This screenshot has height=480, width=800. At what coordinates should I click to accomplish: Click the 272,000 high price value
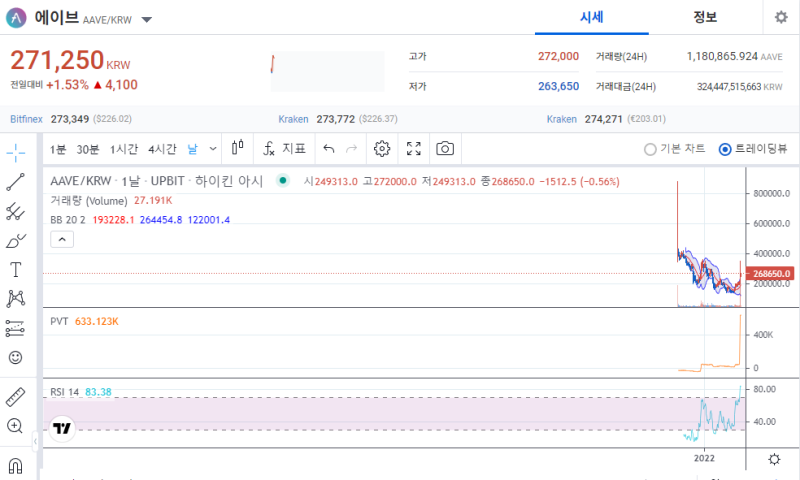click(x=558, y=56)
